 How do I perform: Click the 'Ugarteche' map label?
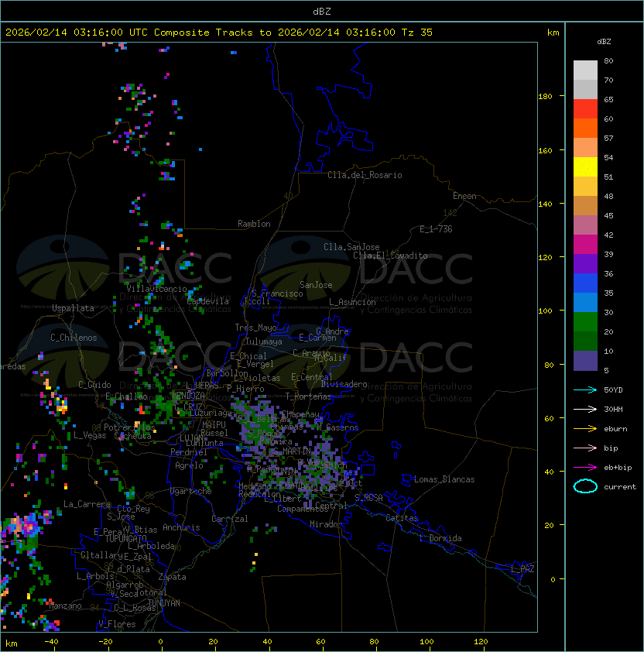click(x=191, y=491)
